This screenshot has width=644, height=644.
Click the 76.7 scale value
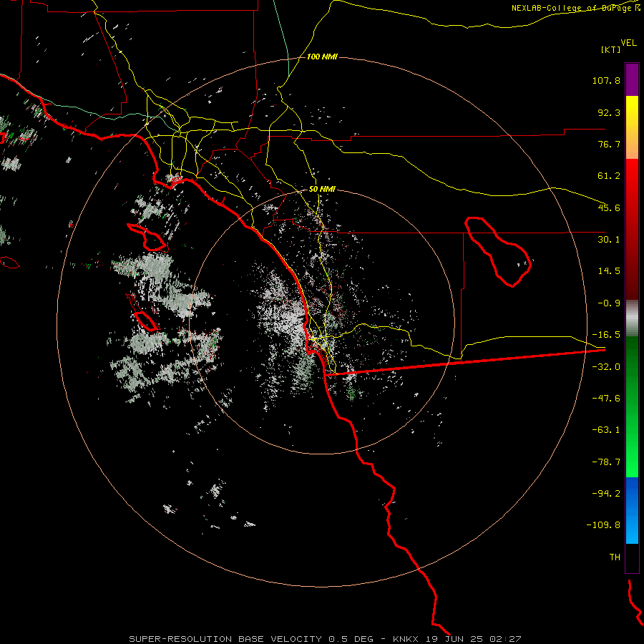(x=609, y=144)
